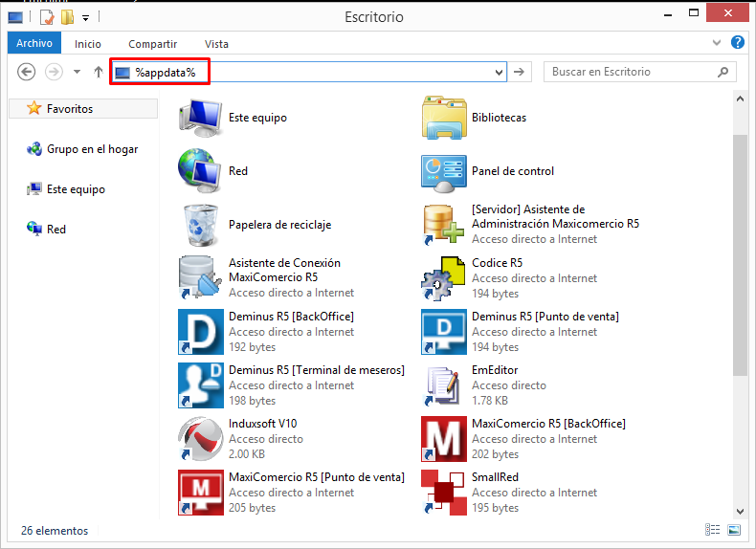Image resolution: width=756 pixels, height=549 pixels.
Task: Open the Este equipo desktop icon
Action: click(x=201, y=118)
